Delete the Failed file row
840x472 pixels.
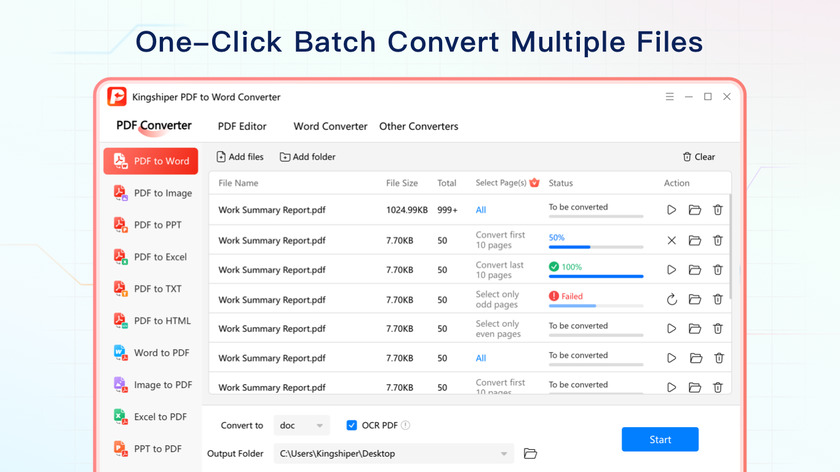tap(718, 299)
